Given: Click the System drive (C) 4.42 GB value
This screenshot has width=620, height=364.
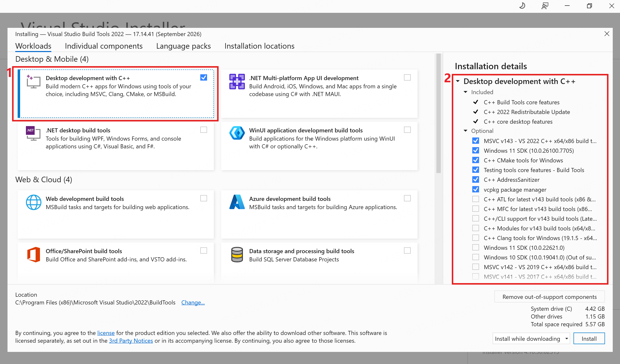Looking at the screenshot, I should pyautogui.click(x=595, y=309).
